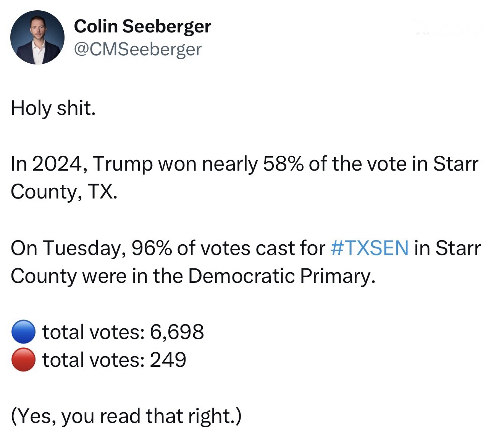Viewport: 504px width, 447px height.
Task: Click the '58%' figure in the tweet
Action: (x=283, y=164)
